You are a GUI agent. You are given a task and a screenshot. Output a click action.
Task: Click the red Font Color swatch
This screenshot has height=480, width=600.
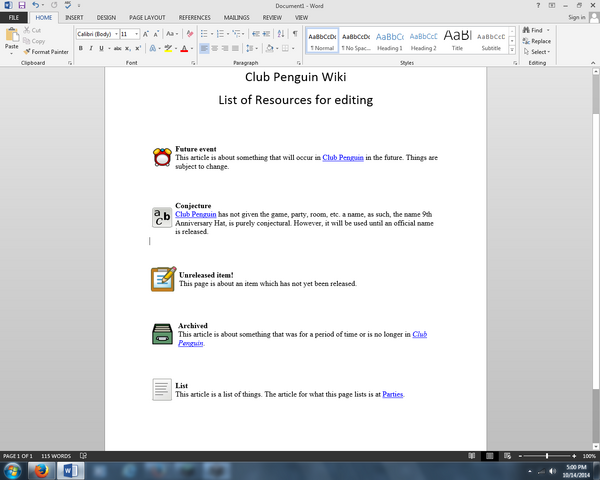point(184,49)
